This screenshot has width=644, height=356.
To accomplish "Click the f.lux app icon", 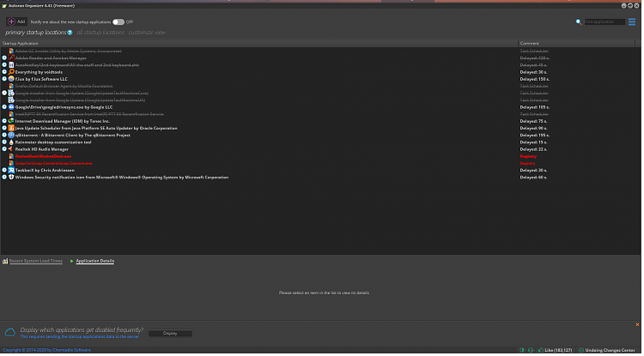I will (x=11, y=79).
